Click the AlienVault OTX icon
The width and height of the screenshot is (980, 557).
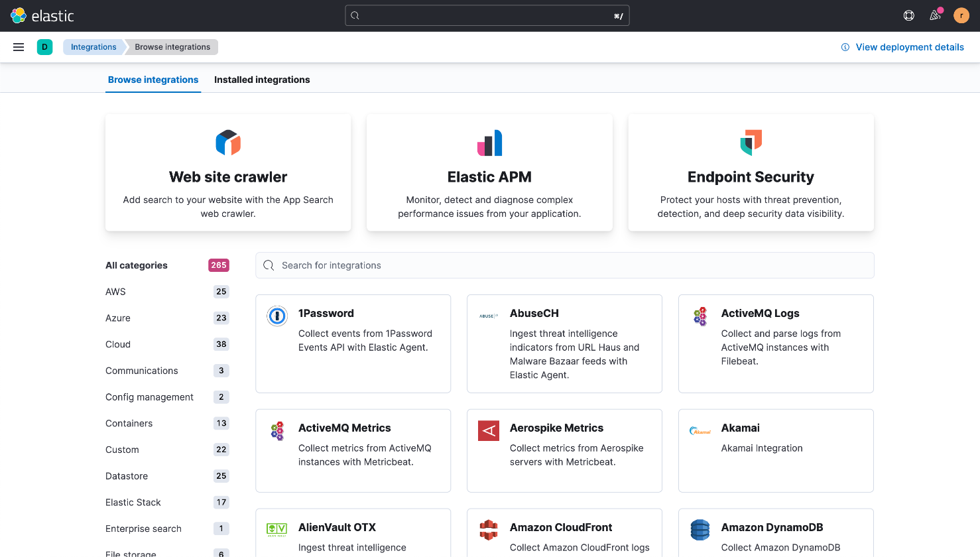point(277,529)
